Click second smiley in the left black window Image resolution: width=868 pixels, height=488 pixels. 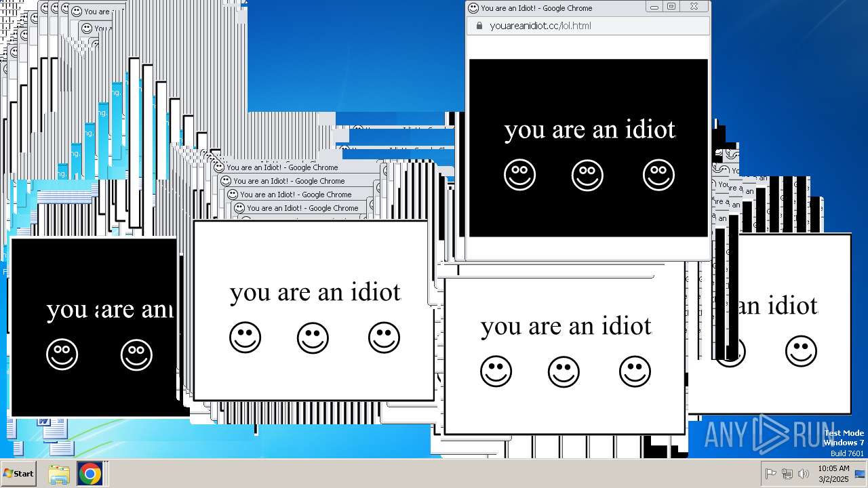tap(136, 354)
